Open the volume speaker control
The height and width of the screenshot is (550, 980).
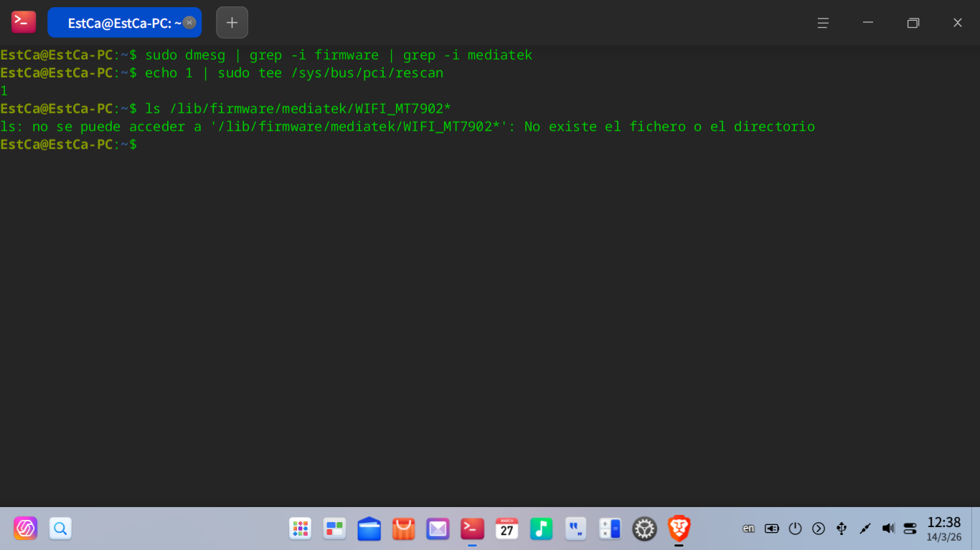(x=888, y=528)
